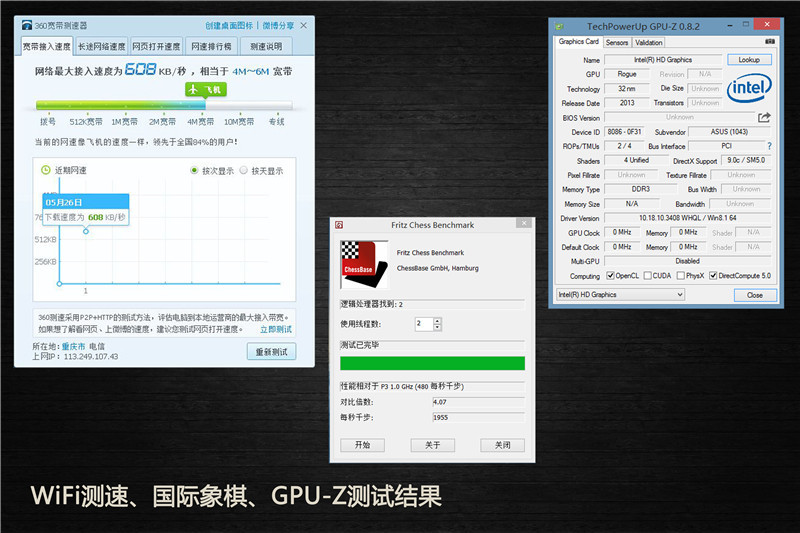Click the thread count input field
This screenshot has height=533, width=800.
(x=424, y=324)
